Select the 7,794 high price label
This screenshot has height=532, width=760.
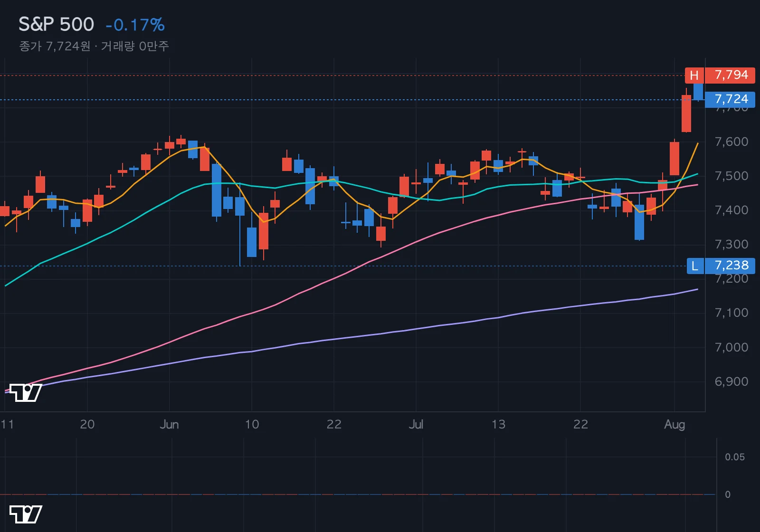point(730,75)
